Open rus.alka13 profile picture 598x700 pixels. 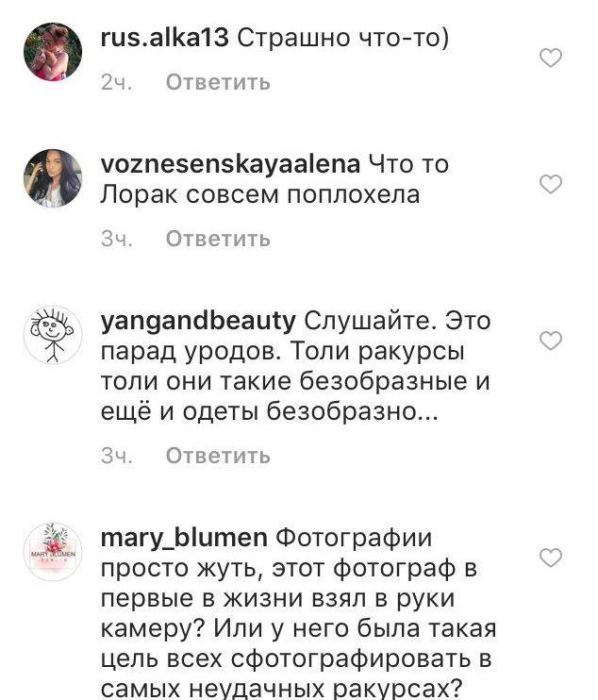[x=53, y=52]
